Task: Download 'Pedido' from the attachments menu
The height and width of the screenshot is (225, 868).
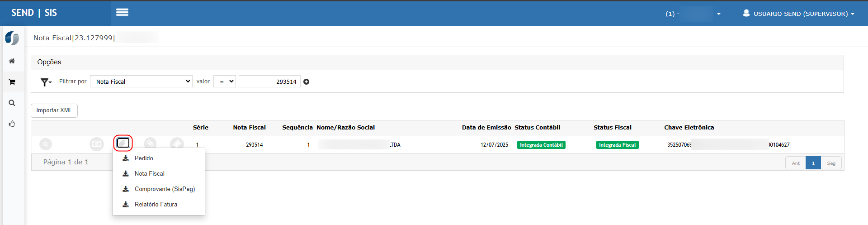Action: pyautogui.click(x=144, y=158)
